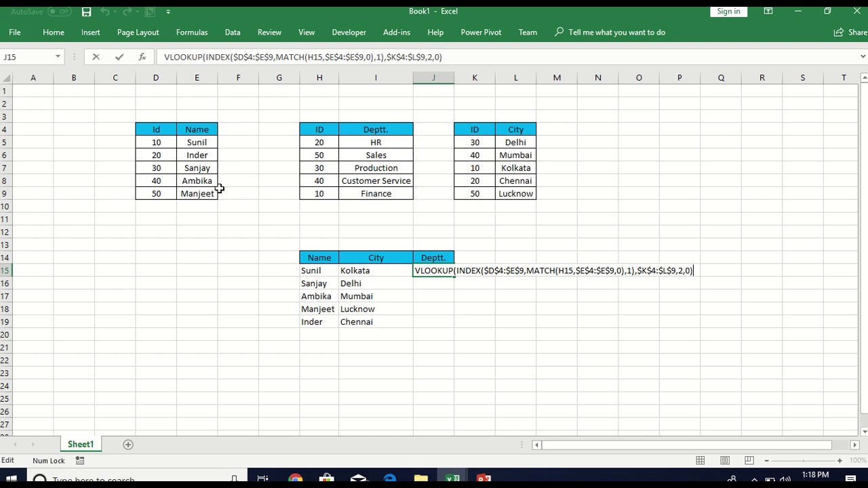Switch to the Home ribbon tab
Screen dimensions: 868x488
coord(54,32)
